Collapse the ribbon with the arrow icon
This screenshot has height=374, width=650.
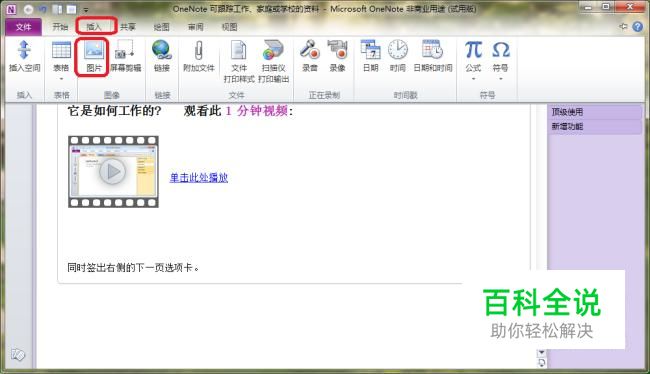[x=623, y=27]
